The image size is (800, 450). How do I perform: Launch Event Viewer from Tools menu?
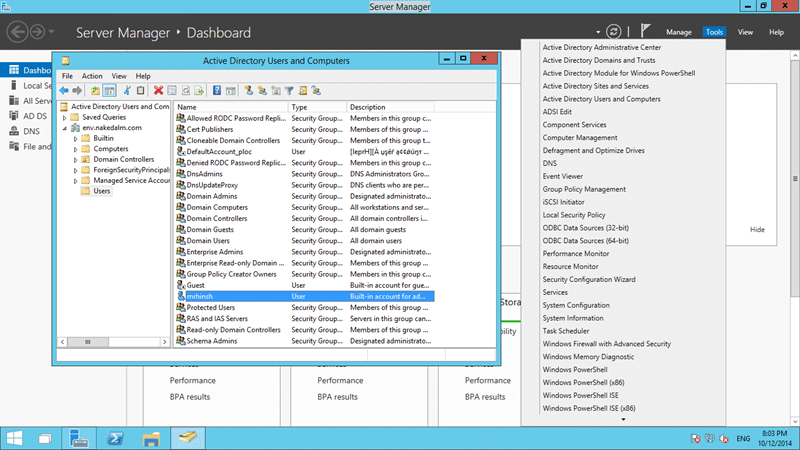[x=563, y=176]
